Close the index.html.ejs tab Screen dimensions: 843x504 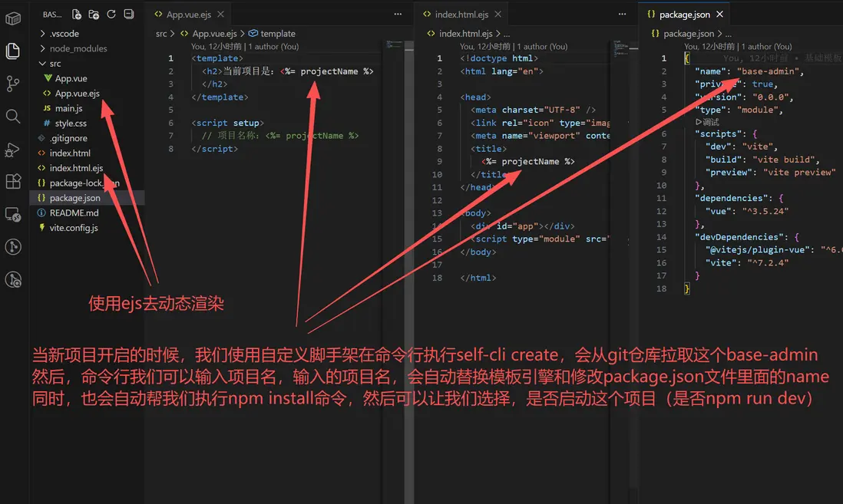[x=498, y=15]
